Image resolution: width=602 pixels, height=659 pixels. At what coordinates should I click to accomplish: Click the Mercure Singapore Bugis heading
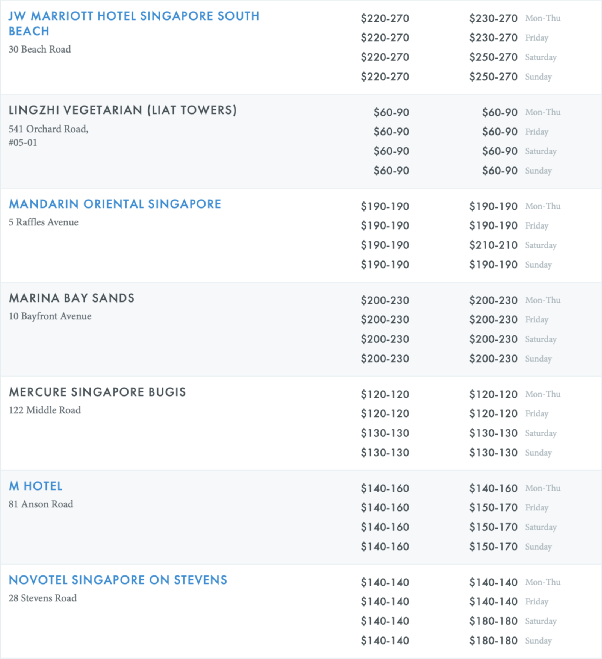coord(98,392)
